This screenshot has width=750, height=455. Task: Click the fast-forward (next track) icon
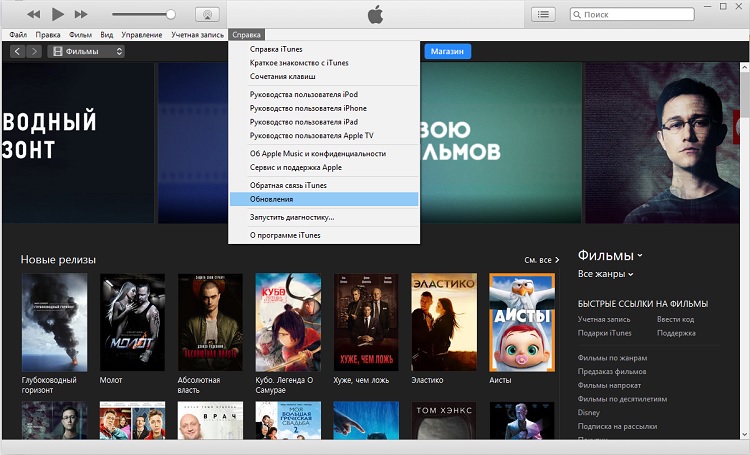coord(81,14)
